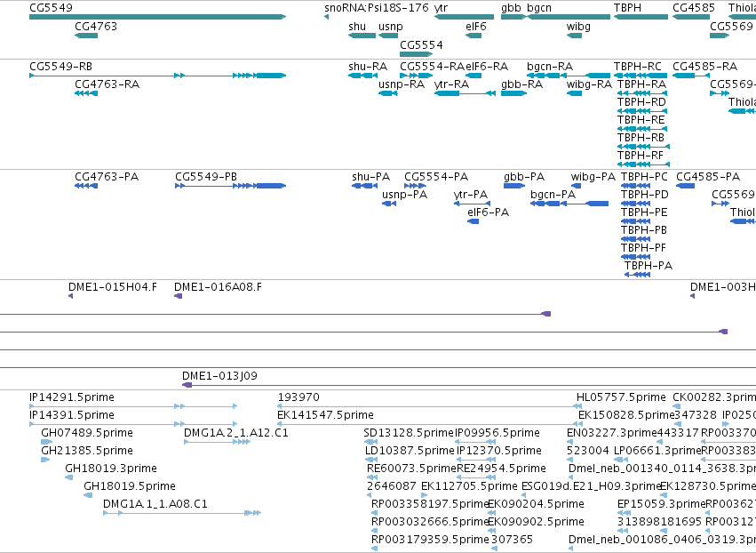The image size is (756, 553).
Task: Click the usnp gene label
Action: pos(391,27)
